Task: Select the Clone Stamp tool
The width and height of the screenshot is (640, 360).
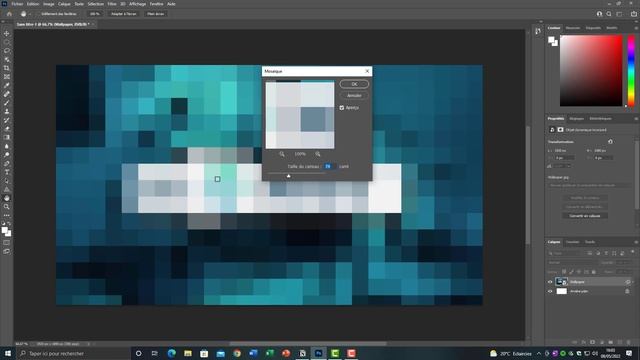Action: click(x=7, y=111)
